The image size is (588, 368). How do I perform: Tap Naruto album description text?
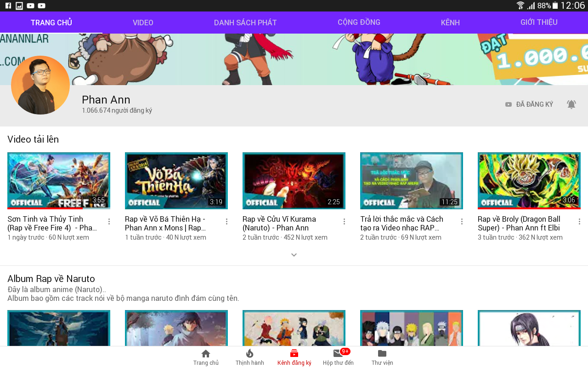pos(123,294)
